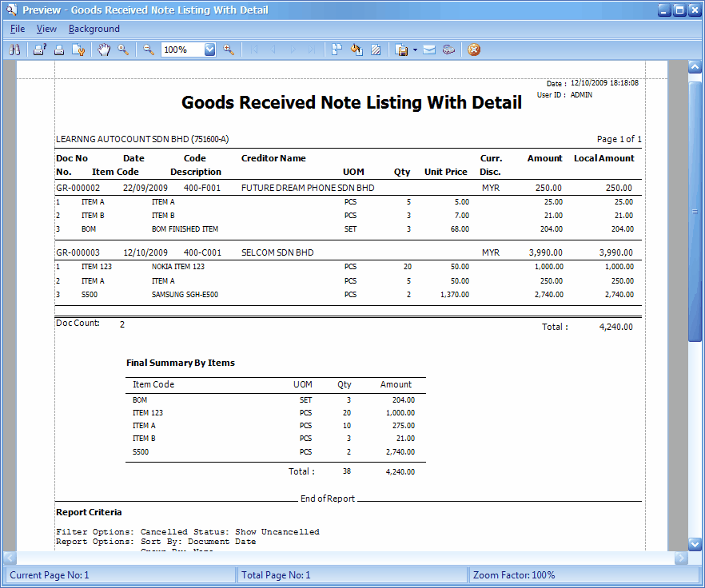705x588 pixels.
Task: Click the binoculars Search icon
Action: tap(14, 50)
